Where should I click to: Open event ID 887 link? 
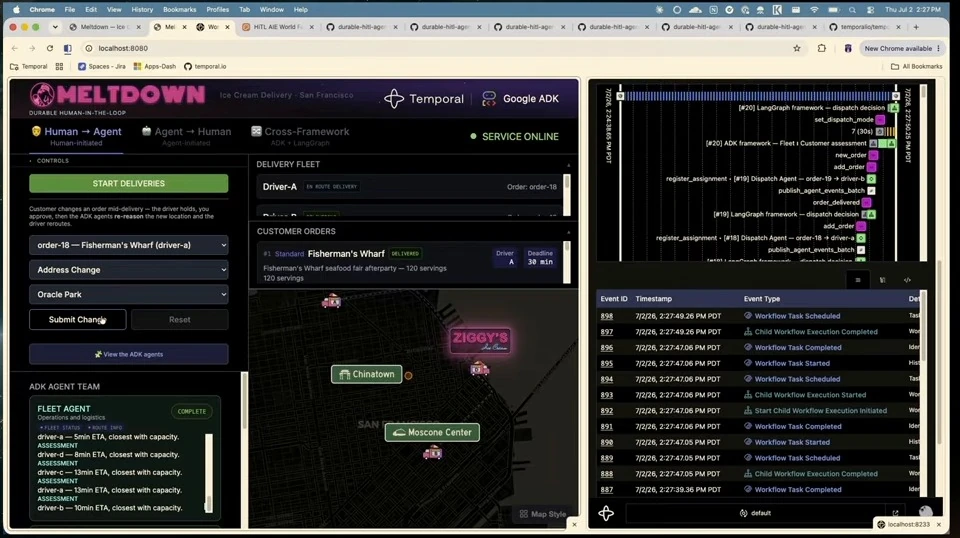coord(607,490)
